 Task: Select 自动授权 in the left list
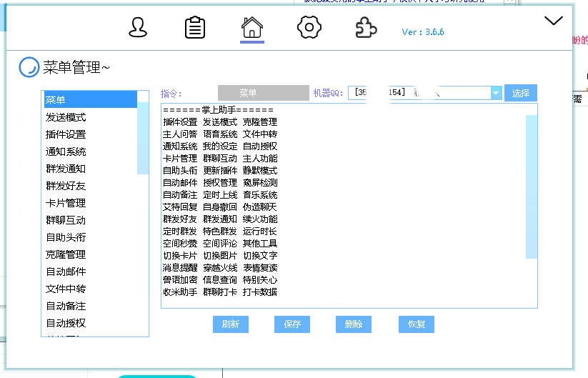pos(90,323)
